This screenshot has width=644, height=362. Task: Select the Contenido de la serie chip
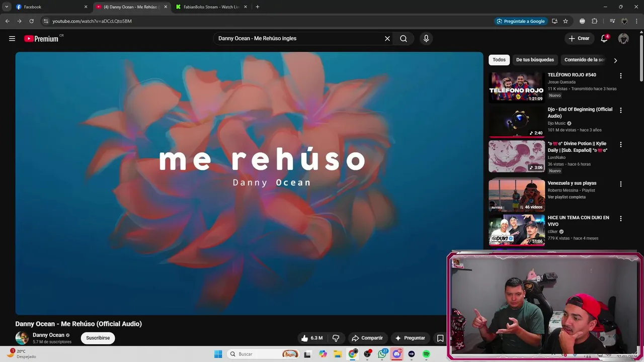pyautogui.click(x=585, y=60)
